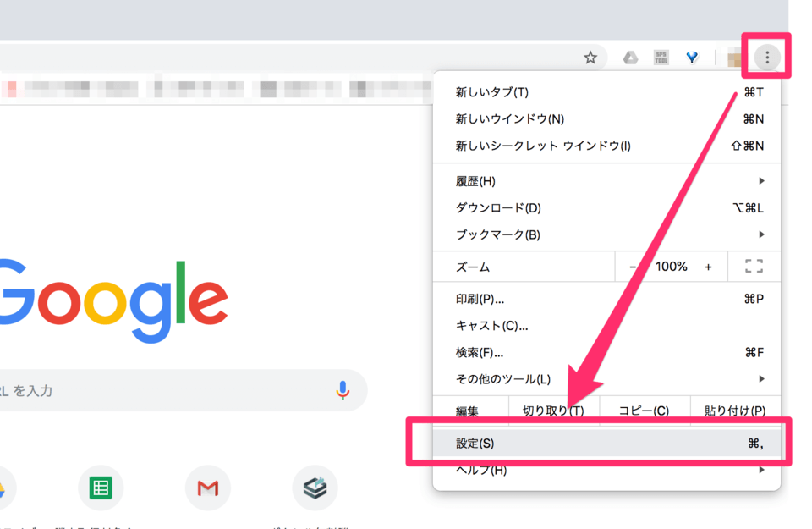Click the stacked-layers shortcut icon
This screenshot has height=529, width=812.
coord(315,488)
